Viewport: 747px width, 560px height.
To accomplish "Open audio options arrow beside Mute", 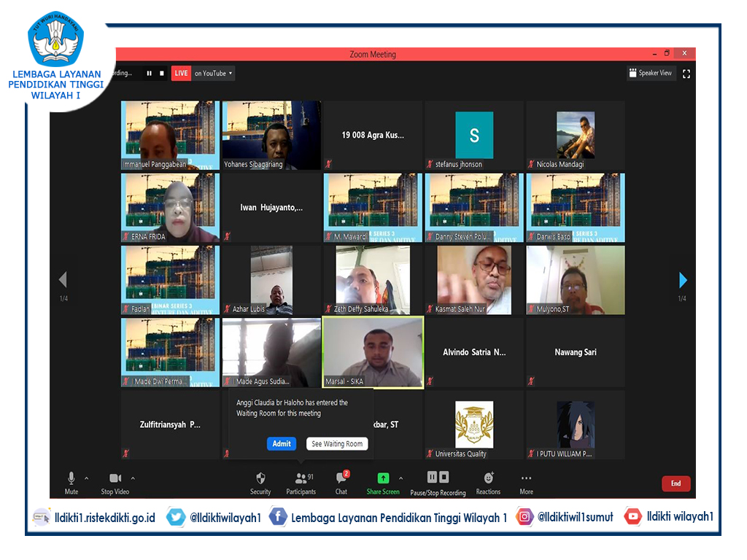I will tap(87, 478).
